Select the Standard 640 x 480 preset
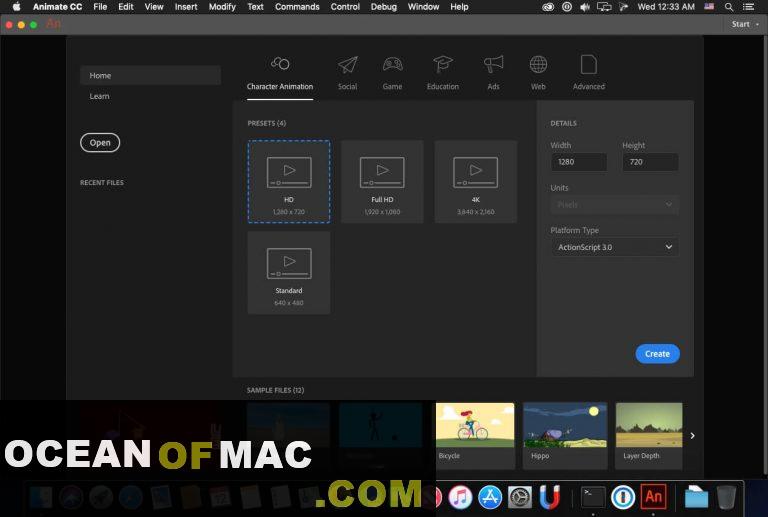The height and width of the screenshot is (517, 768). coord(289,273)
